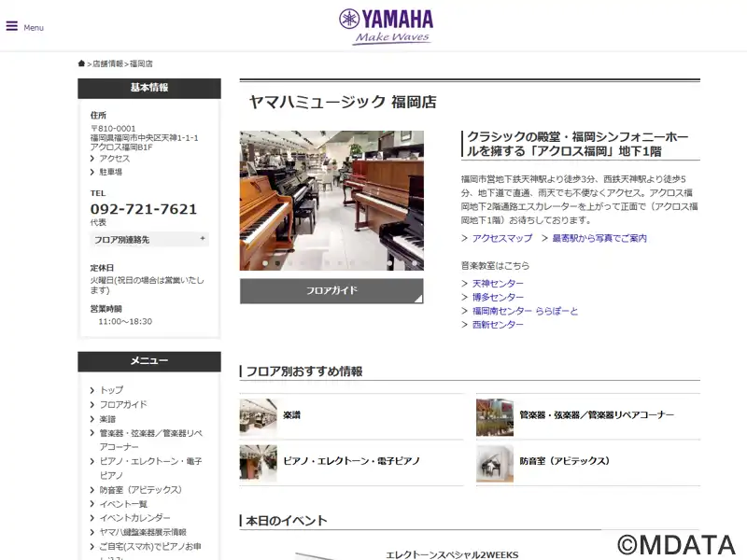Select トップ in the sidebar menu
This screenshot has width=747, height=560.
tap(111, 390)
